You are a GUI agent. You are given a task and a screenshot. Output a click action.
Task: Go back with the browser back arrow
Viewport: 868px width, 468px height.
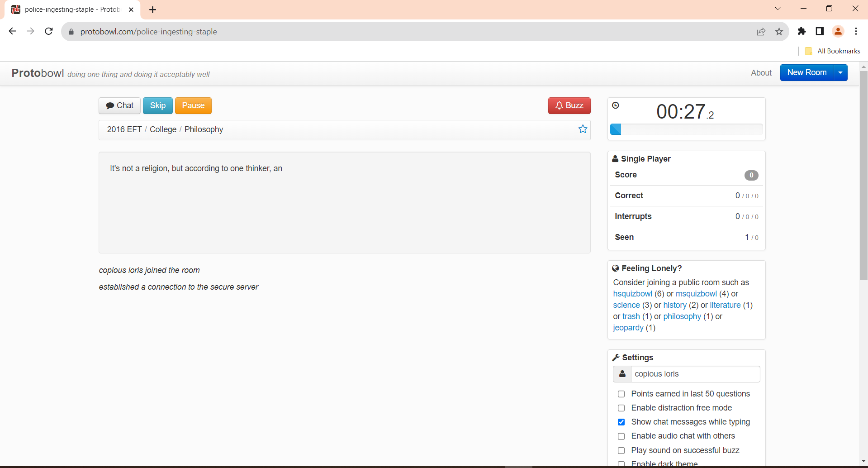(13, 31)
